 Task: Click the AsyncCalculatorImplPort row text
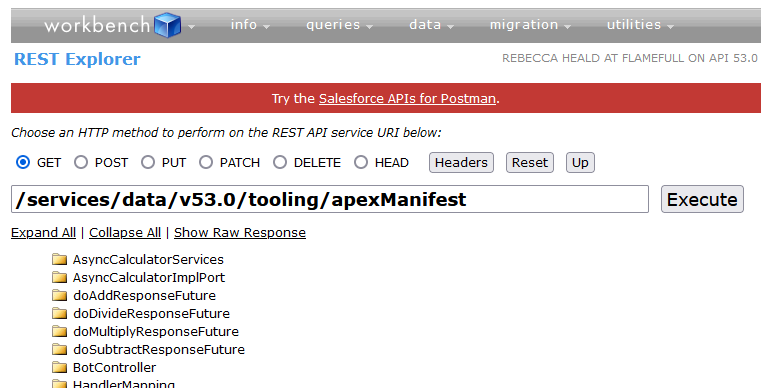pos(149,278)
